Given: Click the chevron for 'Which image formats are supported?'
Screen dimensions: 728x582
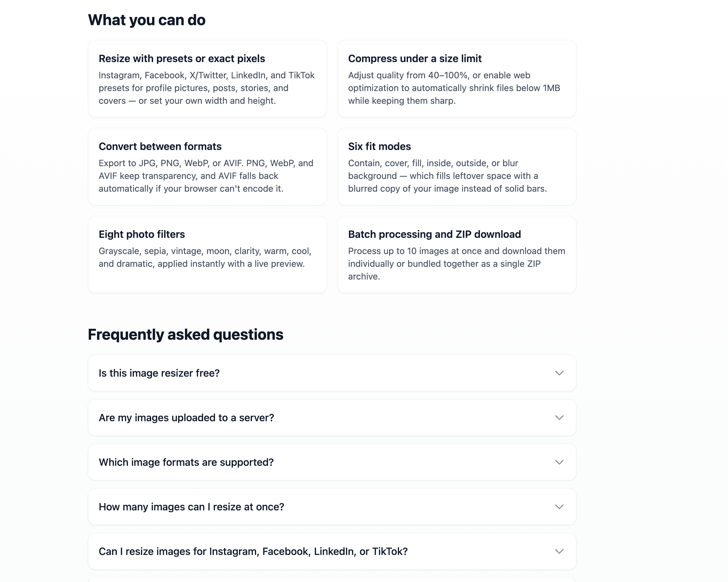Looking at the screenshot, I should point(559,462).
